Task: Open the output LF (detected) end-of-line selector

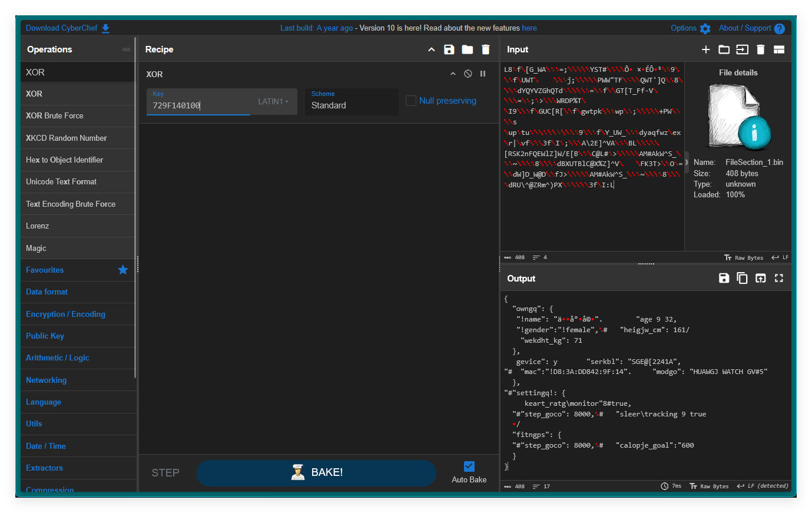Action: 763,486
